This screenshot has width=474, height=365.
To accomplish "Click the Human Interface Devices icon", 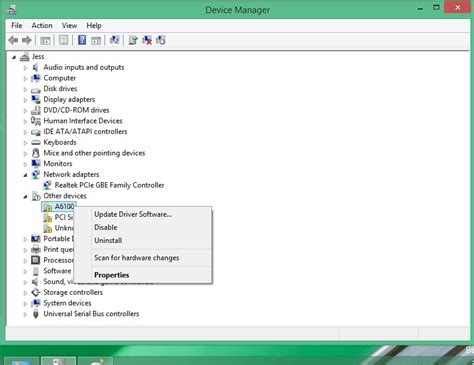I will click(x=36, y=121).
